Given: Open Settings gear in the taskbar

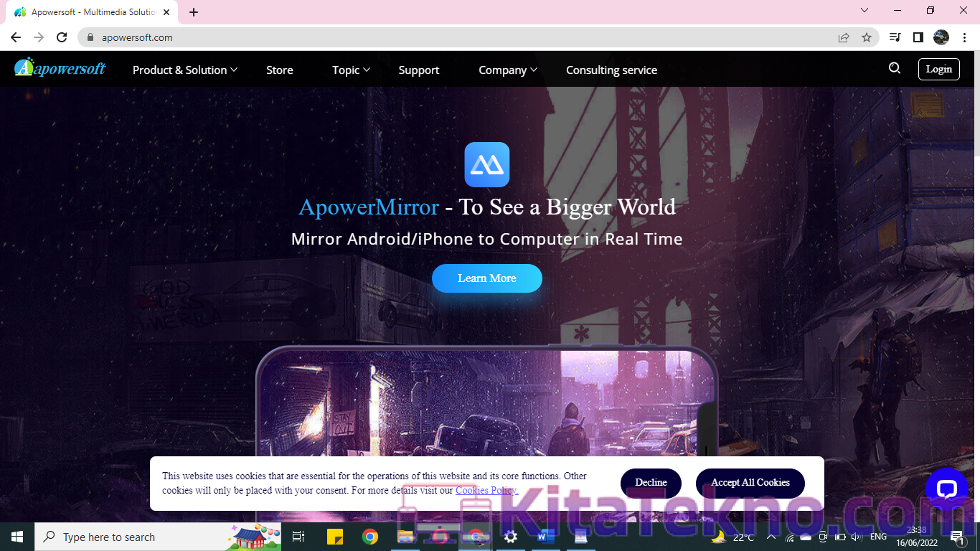Looking at the screenshot, I should click(510, 537).
